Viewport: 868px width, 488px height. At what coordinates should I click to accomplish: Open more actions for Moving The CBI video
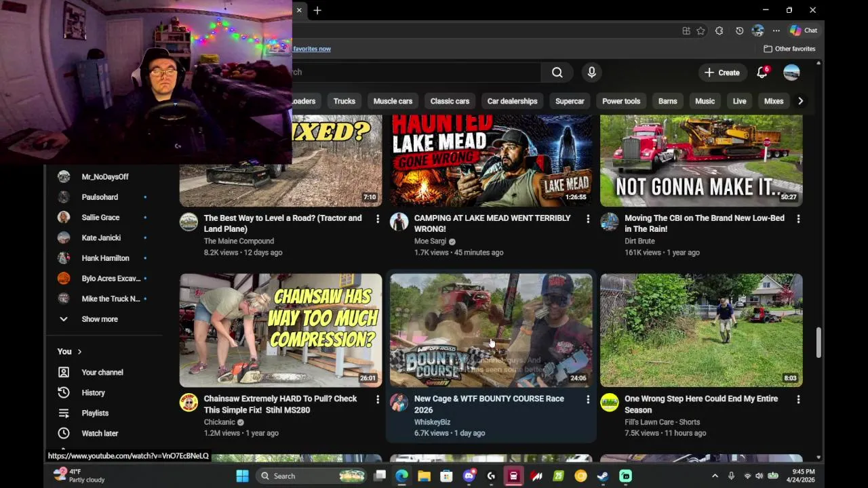tap(798, 219)
